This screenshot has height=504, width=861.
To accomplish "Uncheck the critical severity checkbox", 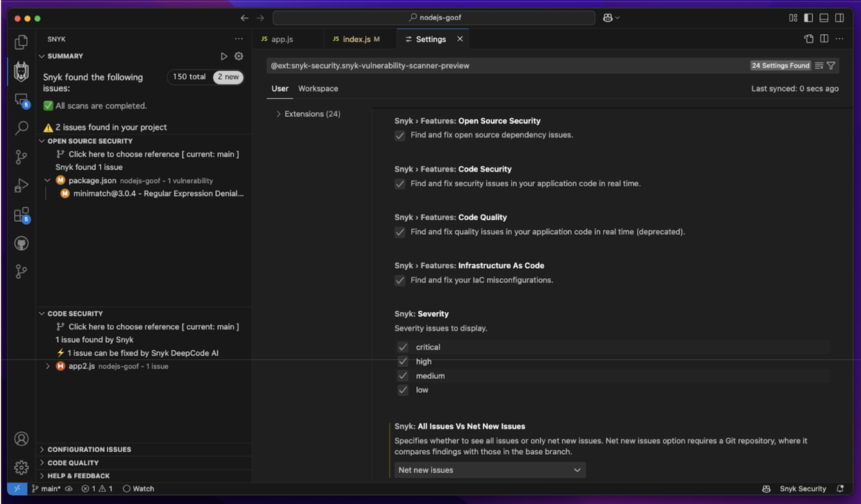I will pos(403,347).
